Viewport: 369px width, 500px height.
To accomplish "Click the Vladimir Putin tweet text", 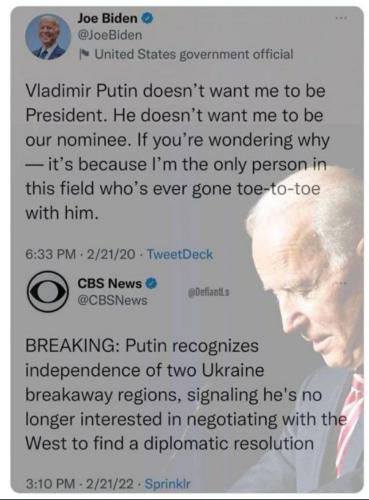I will [177, 152].
